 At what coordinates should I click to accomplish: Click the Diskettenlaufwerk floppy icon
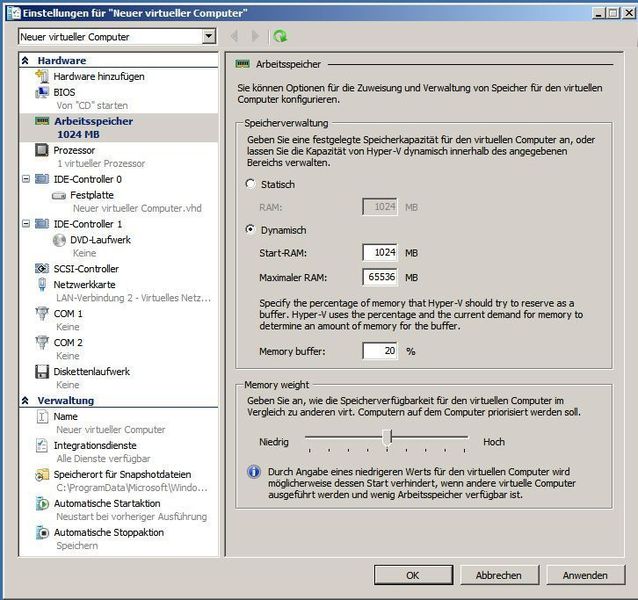(x=42, y=371)
